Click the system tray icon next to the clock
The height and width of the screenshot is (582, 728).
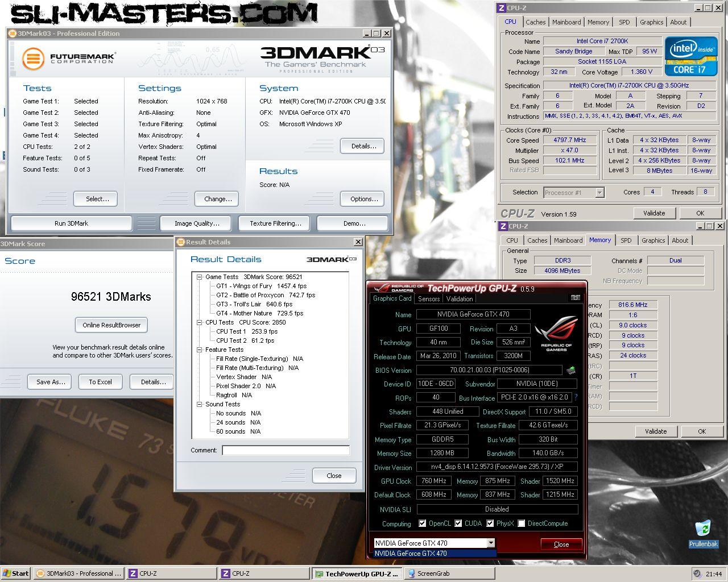coord(697,573)
